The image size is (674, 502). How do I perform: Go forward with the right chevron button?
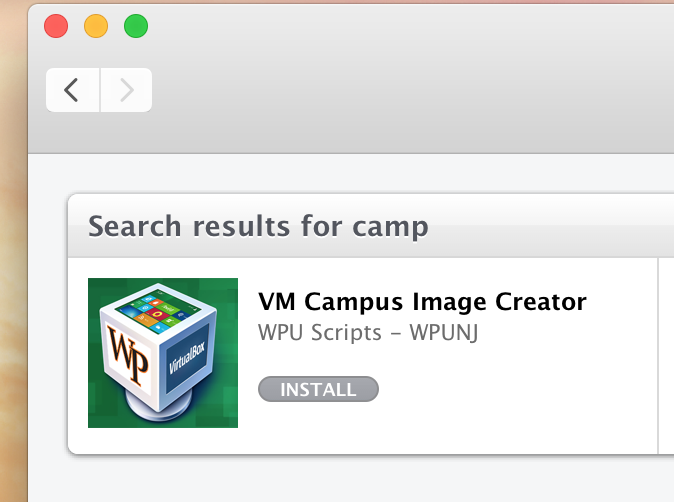pyautogui.click(x=126, y=90)
